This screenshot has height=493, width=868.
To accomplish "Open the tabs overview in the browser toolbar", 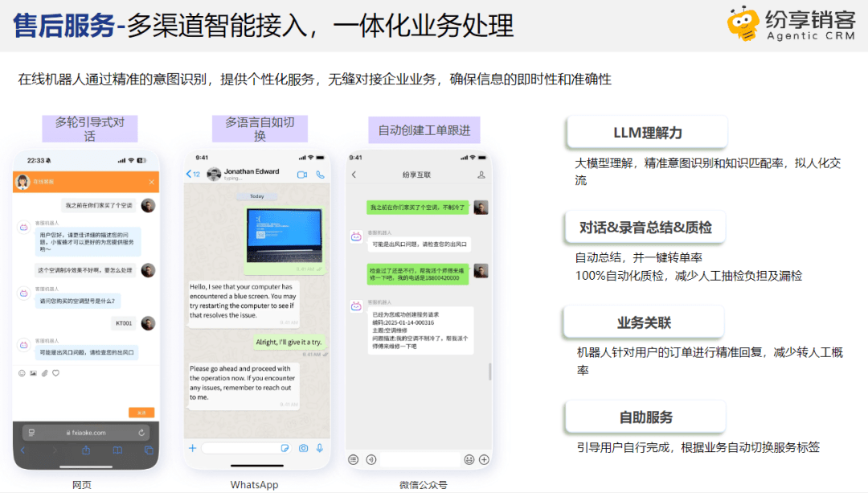I will (x=149, y=450).
